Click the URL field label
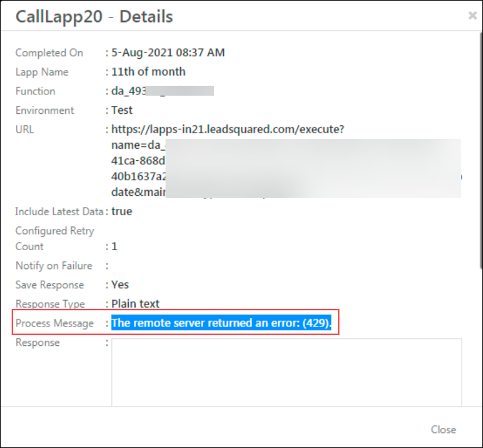 point(25,129)
